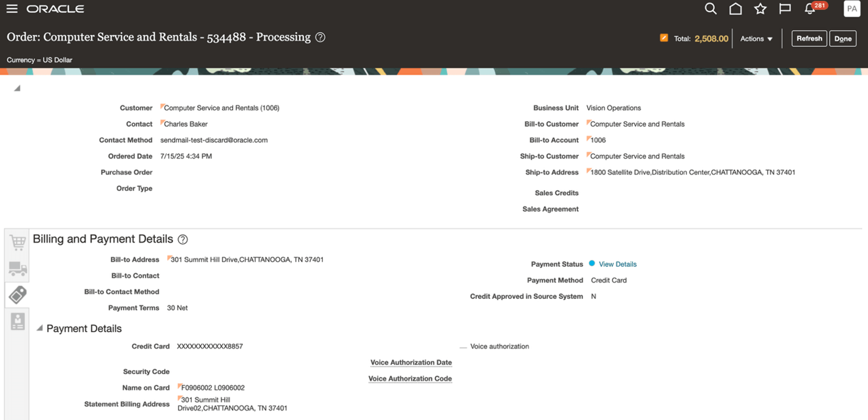868x420 pixels.
Task: Click customer value Computer Service and Rentals (1006)
Action: click(x=221, y=108)
